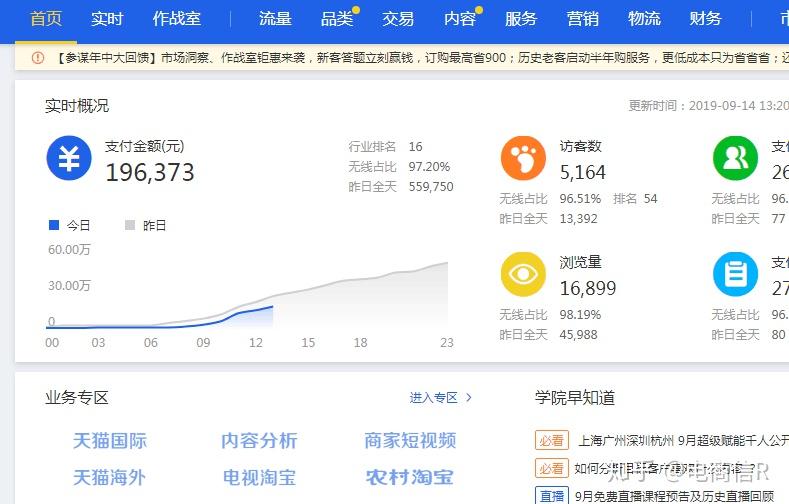Open the 内容 tab

click(x=460, y=19)
